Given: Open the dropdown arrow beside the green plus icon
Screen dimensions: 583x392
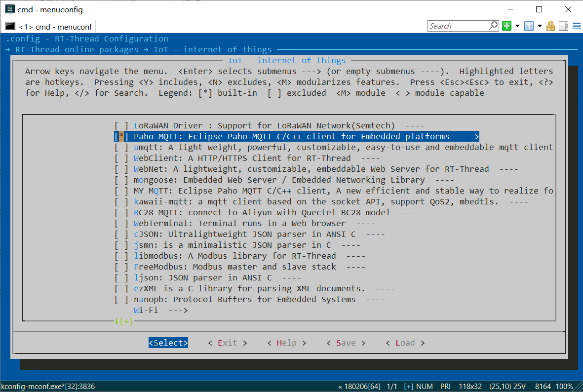Looking at the screenshot, I should [517, 26].
